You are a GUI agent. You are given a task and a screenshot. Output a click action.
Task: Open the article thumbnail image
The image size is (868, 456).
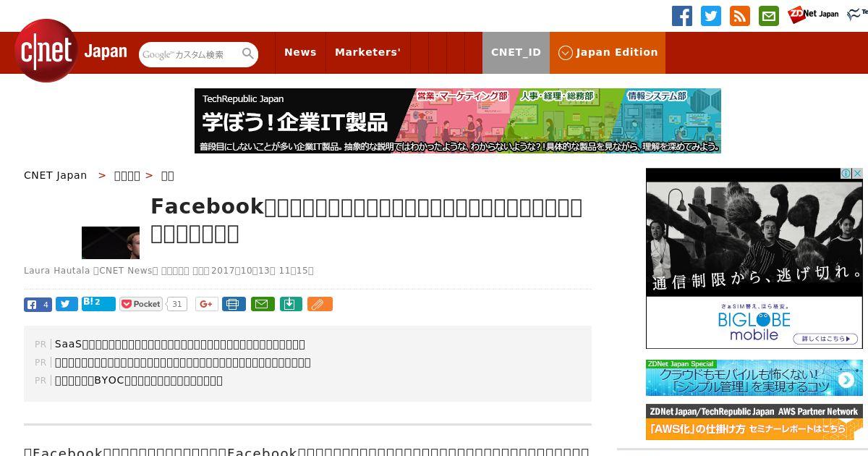[x=111, y=242]
